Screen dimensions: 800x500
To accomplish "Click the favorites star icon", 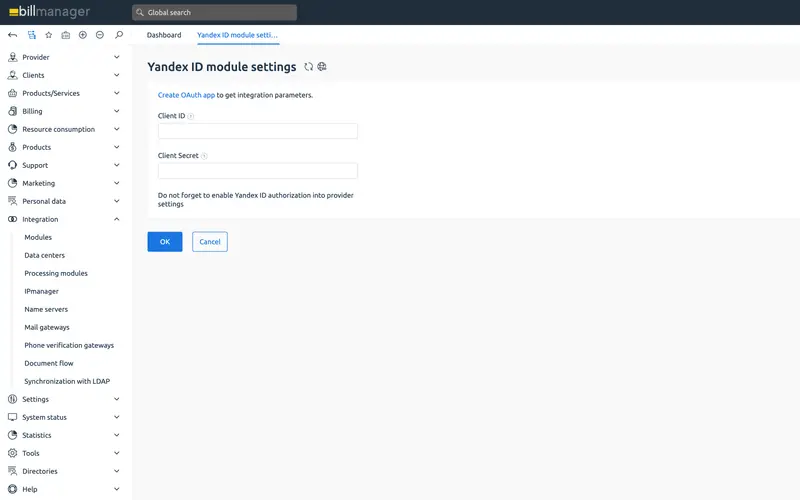I will 48,35.
